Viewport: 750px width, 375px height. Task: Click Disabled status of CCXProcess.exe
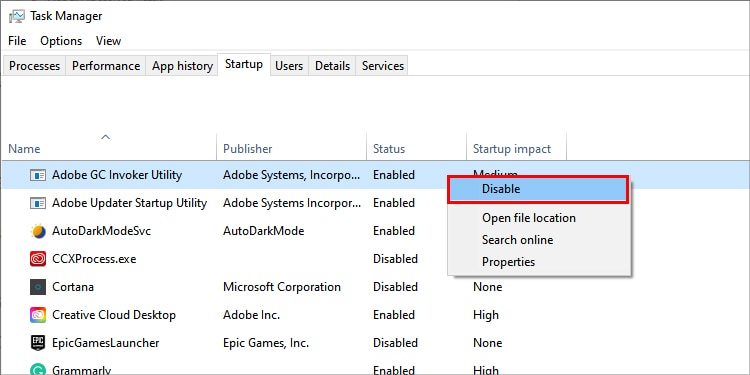[396, 259]
